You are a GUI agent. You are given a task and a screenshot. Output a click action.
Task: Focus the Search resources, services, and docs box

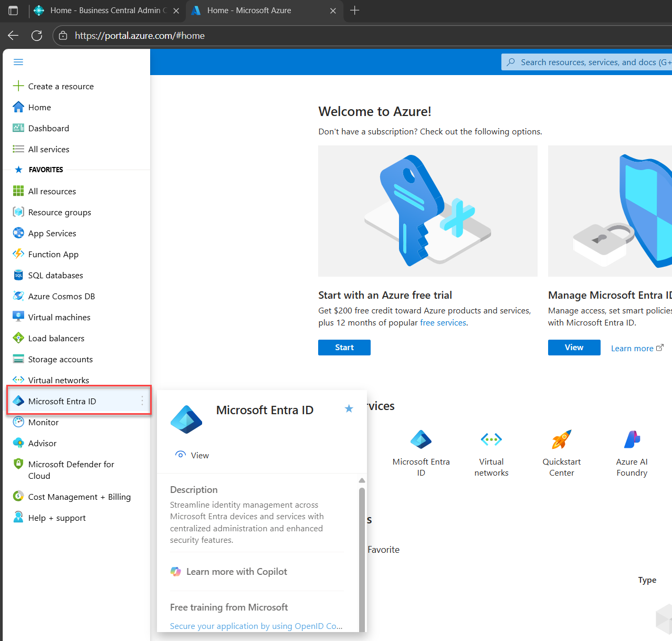click(x=587, y=62)
